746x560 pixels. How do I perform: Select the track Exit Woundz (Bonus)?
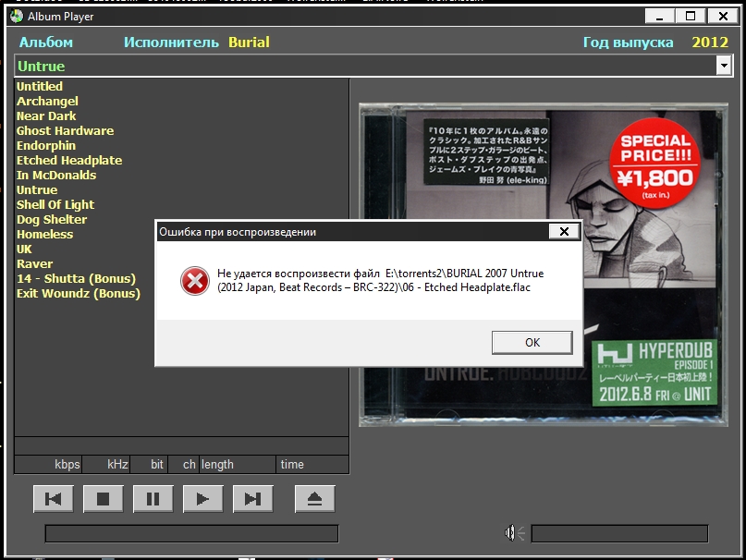[x=79, y=293]
